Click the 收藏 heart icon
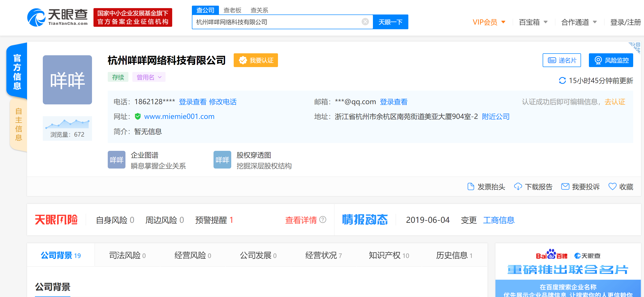The height and width of the screenshot is (297, 644). 613,187
